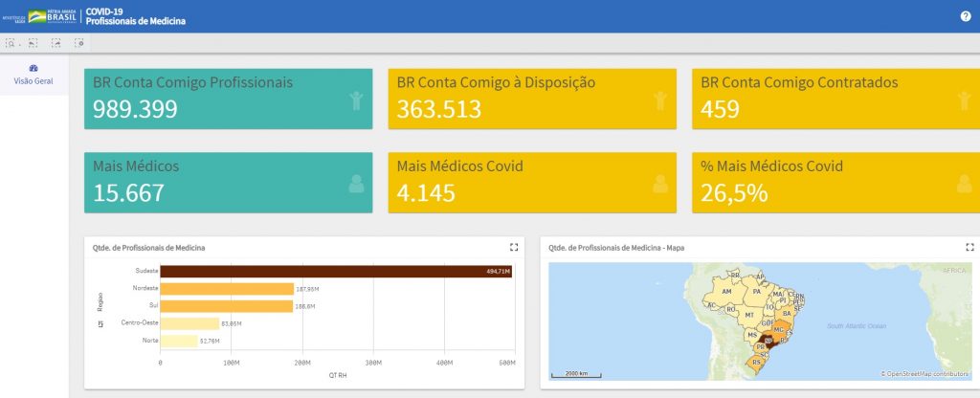Screen dimensions: 980x398
Task: Step back one selection in toolbar
Action: click(x=33, y=43)
